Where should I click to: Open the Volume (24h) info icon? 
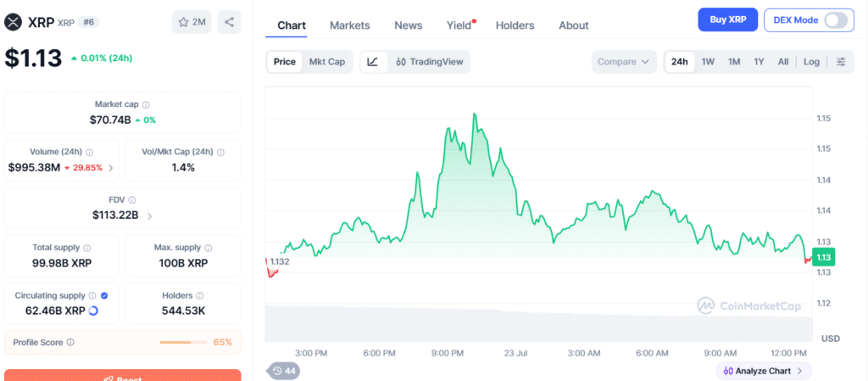tap(90, 152)
